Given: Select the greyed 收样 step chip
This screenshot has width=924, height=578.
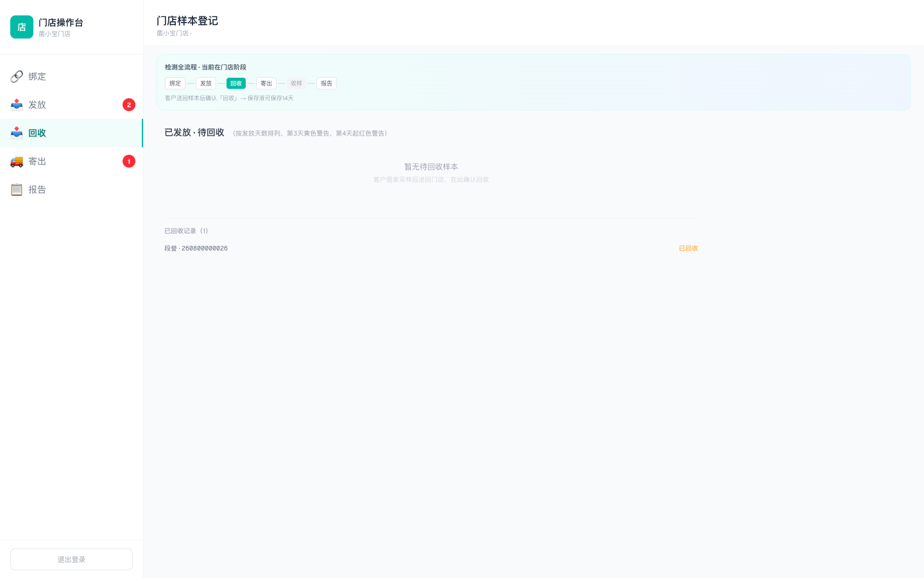Looking at the screenshot, I should point(296,83).
